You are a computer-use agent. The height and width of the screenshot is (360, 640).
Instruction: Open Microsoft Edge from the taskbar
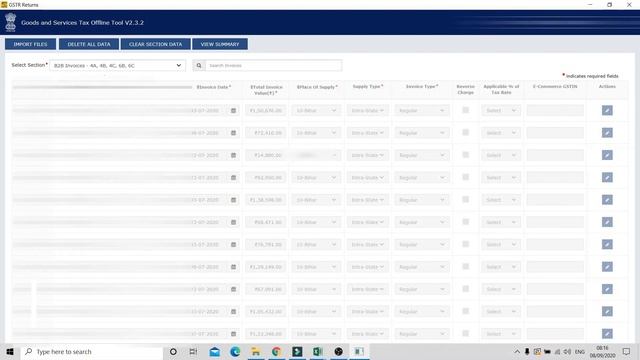(x=235, y=351)
